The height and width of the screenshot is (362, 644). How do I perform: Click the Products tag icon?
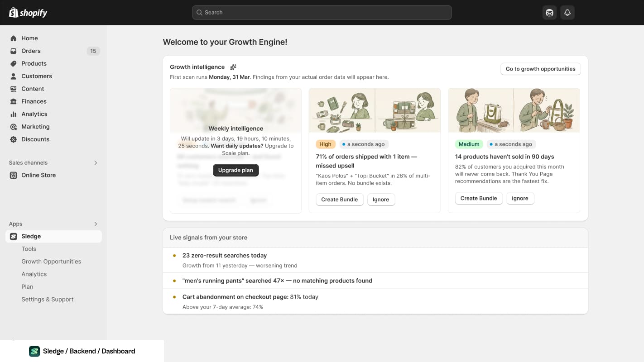(14, 64)
